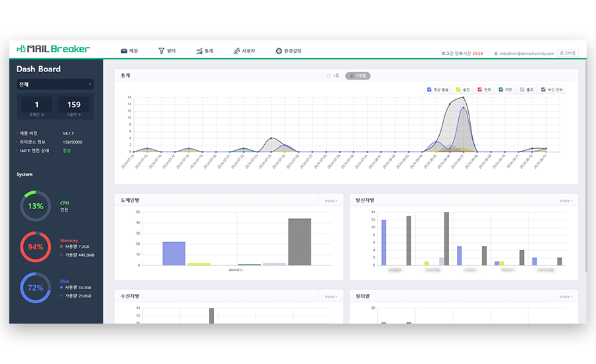
Task: Click the V4.1.1 product version text
Action: tap(68, 134)
